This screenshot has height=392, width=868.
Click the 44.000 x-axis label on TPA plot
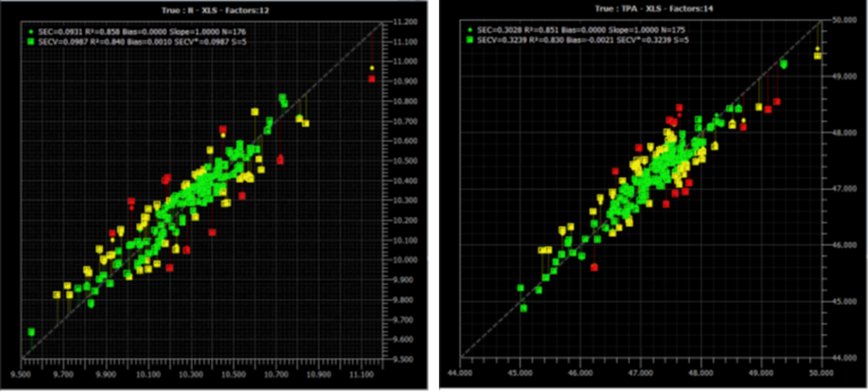[x=460, y=373]
